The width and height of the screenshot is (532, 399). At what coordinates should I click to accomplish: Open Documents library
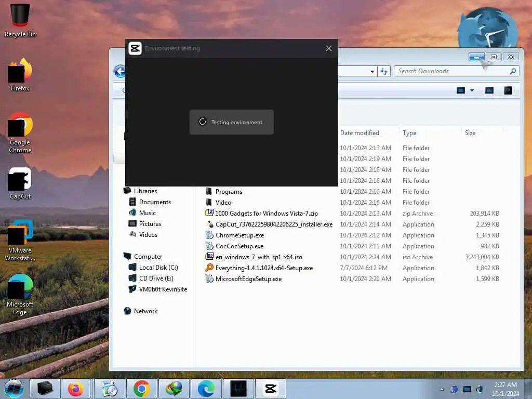pyautogui.click(x=150, y=202)
